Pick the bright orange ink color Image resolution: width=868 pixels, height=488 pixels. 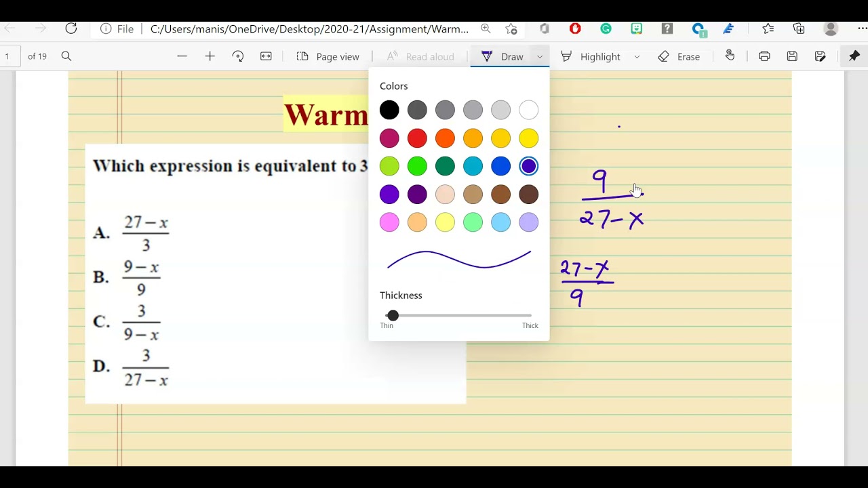tap(445, 138)
